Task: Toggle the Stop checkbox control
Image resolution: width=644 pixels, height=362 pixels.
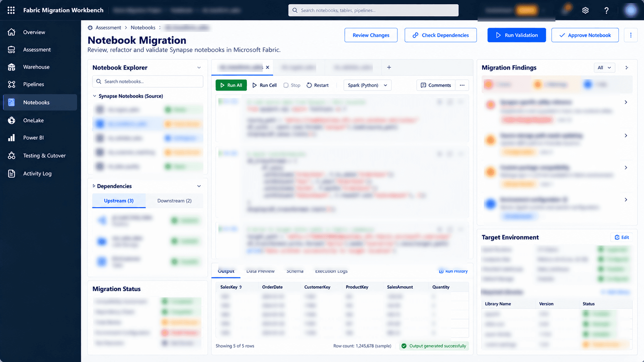Action: (286, 85)
